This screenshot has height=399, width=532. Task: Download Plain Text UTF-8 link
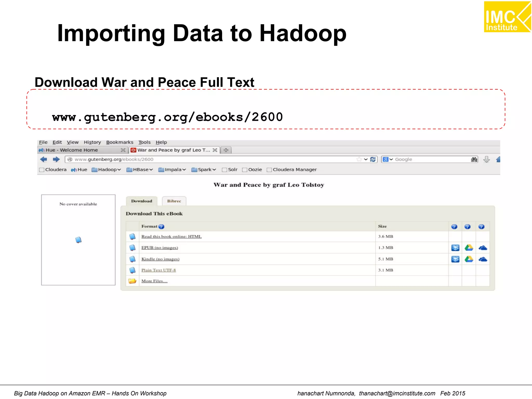(158, 270)
